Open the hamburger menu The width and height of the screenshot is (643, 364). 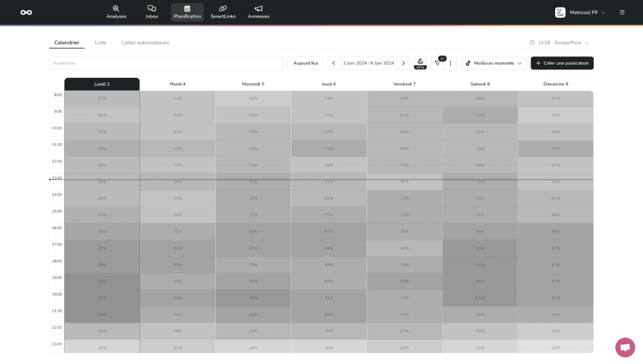[x=622, y=12]
